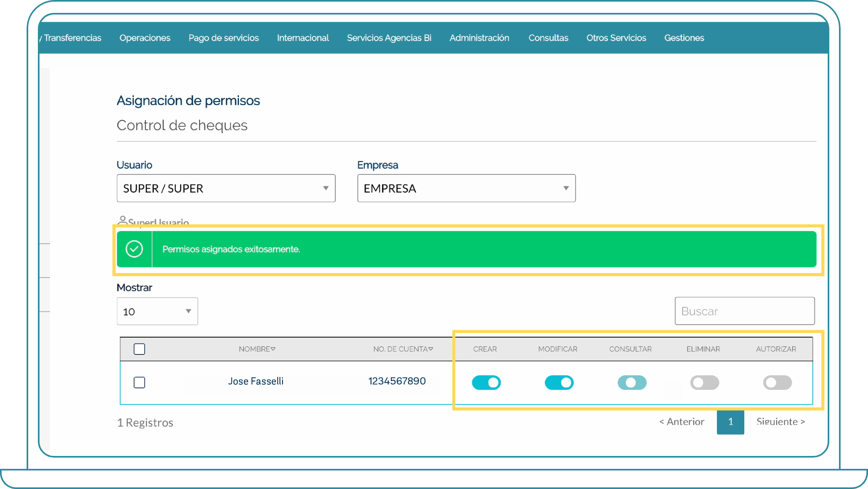The width and height of the screenshot is (868, 489).
Task: Enable the AUTORIZAR permission switch
Action: pyautogui.click(x=777, y=382)
